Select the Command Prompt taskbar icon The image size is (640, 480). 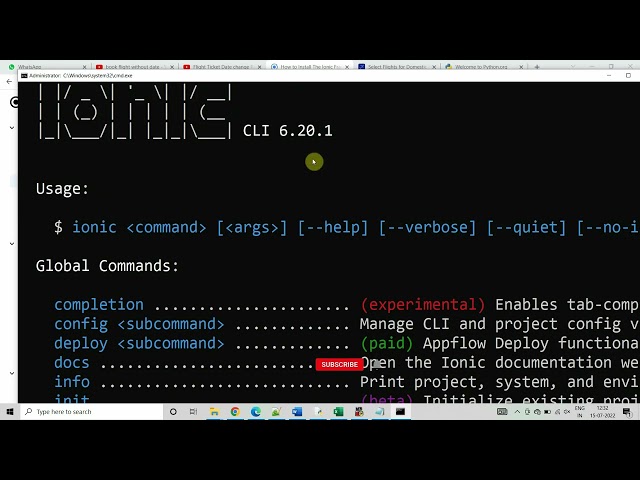point(400,412)
